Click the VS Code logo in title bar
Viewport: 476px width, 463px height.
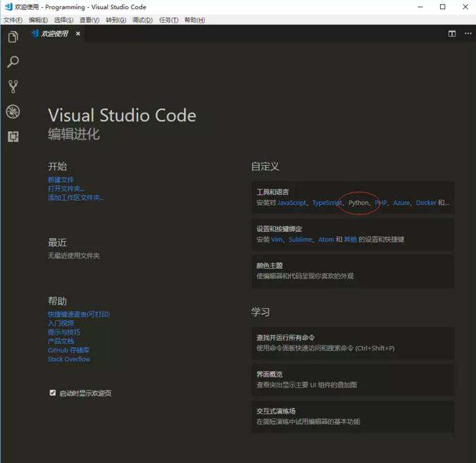8,6
